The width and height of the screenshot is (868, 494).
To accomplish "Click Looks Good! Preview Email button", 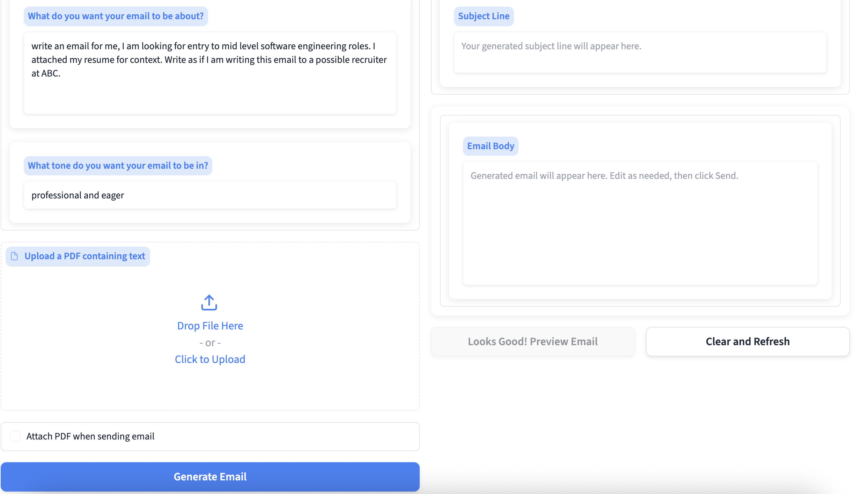I will coord(532,342).
